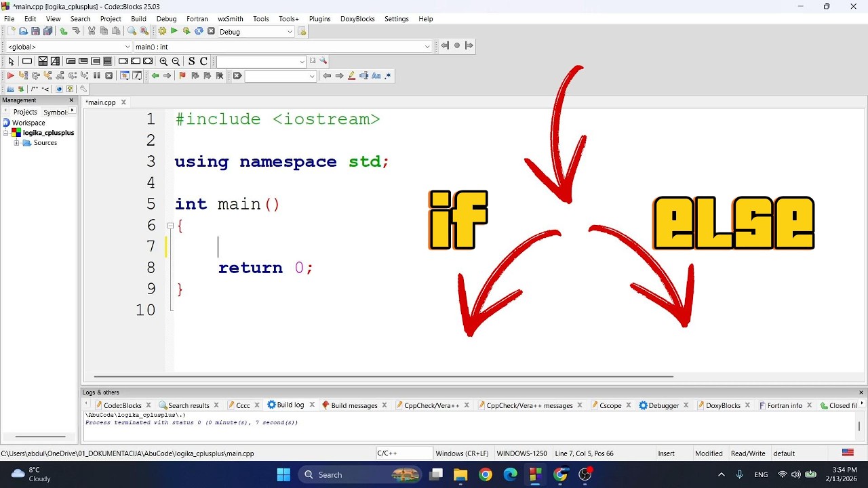Click the S toggle source icon
The width and height of the screenshot is (868, 488).
click(x=191, y=62)
